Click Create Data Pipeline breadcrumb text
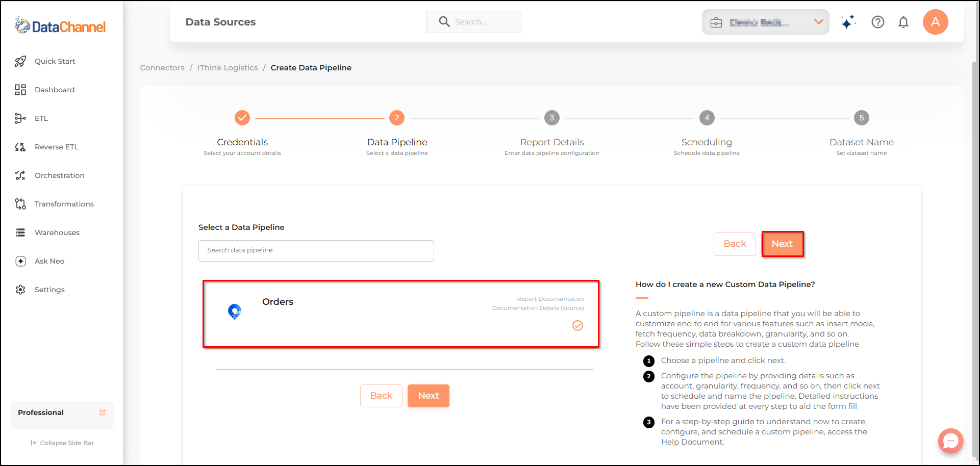Screen dimensions: 980x466 [311, 68]
